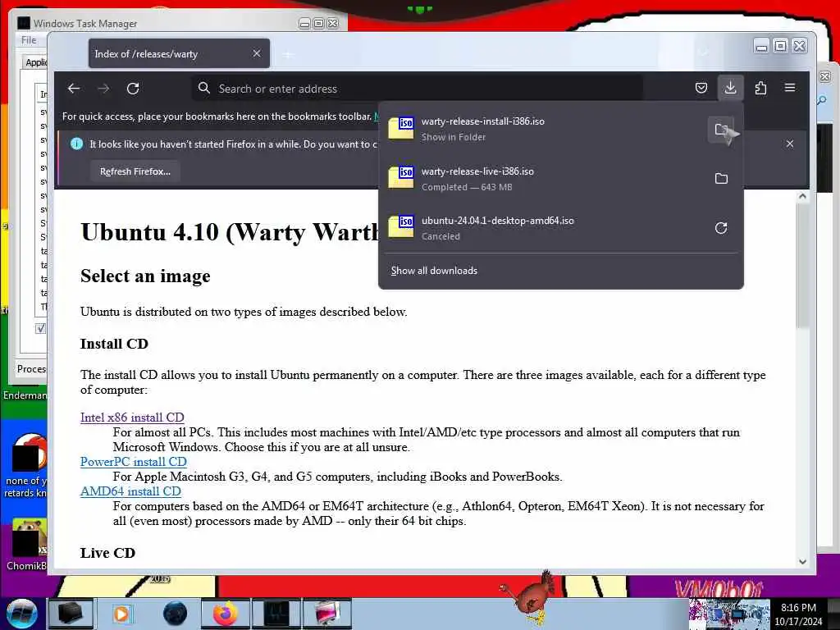Click the vertical scrollbar thumb

tap(802, 265)
